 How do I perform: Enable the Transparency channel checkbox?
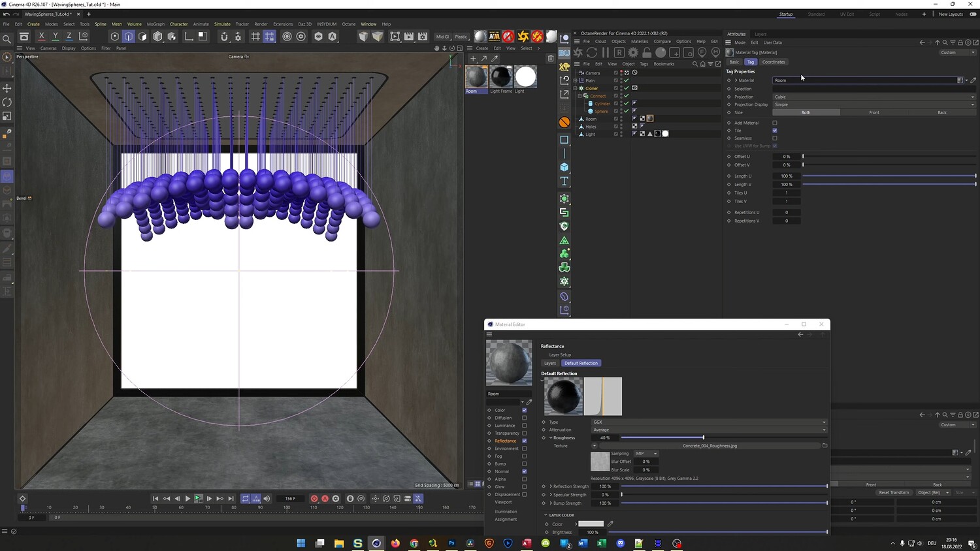tap(524, 433)
